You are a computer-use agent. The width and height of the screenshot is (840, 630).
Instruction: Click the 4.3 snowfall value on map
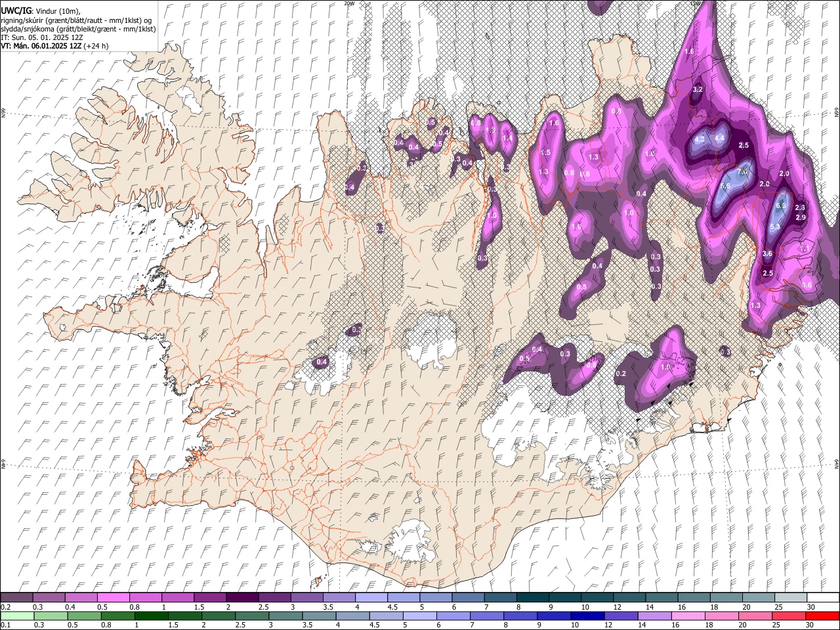pos(700,139)
